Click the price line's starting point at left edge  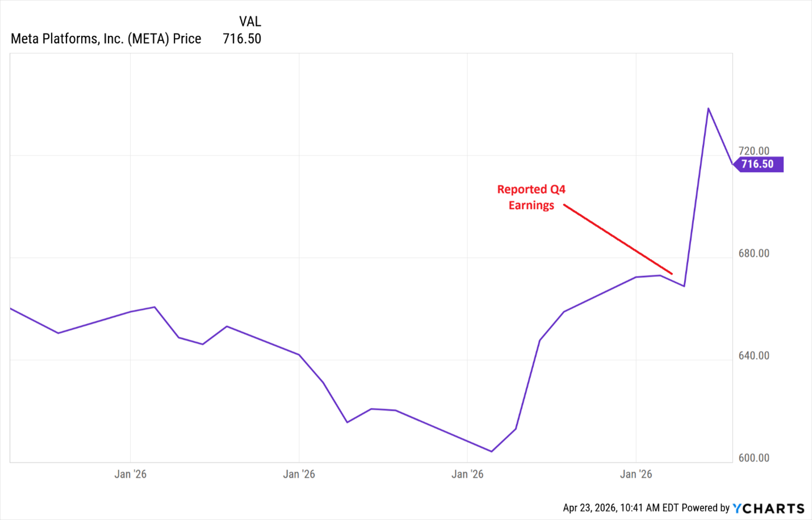[11, 309]
